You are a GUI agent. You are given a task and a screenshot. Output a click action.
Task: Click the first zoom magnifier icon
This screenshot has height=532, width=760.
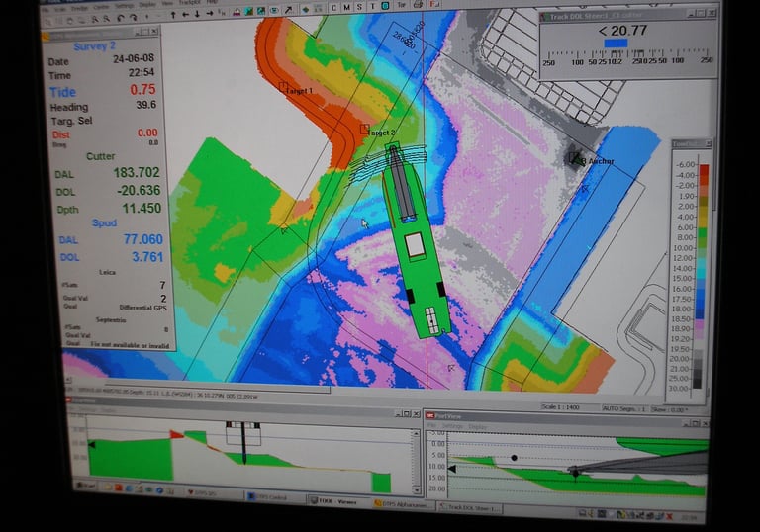[95, 20]
